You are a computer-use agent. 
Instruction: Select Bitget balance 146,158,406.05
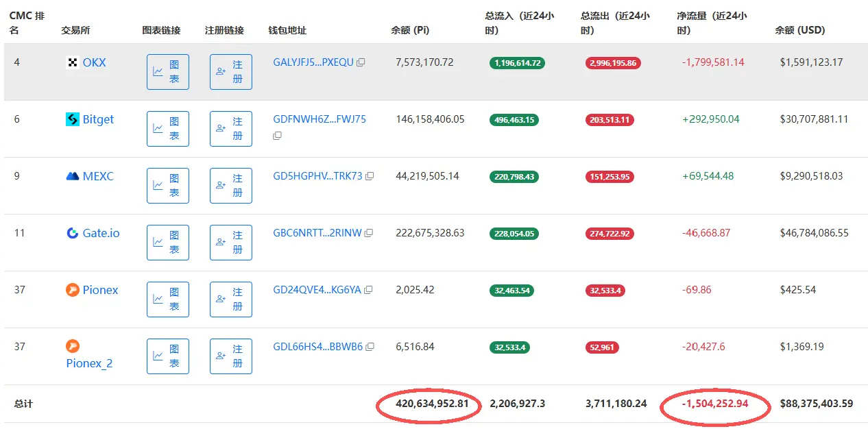pos(430,119)
